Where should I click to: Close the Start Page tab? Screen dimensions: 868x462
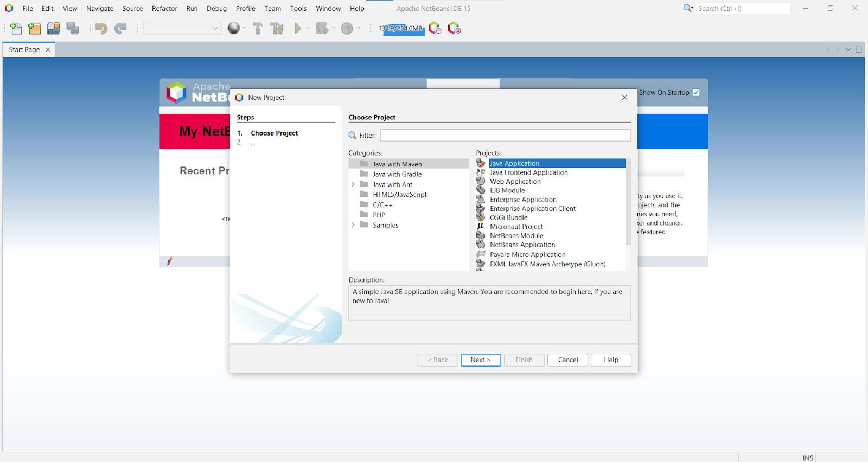point(48,49)
